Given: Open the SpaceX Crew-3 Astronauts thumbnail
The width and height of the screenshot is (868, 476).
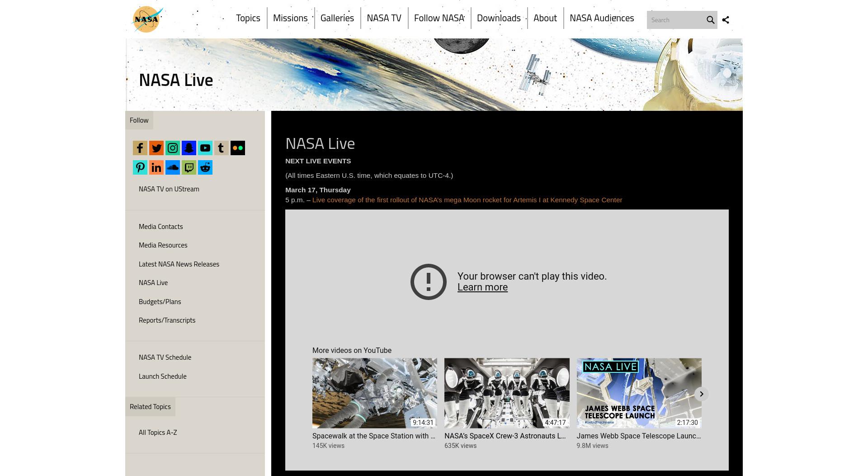Looking at the screenshot, I should [x=507, y=393].
